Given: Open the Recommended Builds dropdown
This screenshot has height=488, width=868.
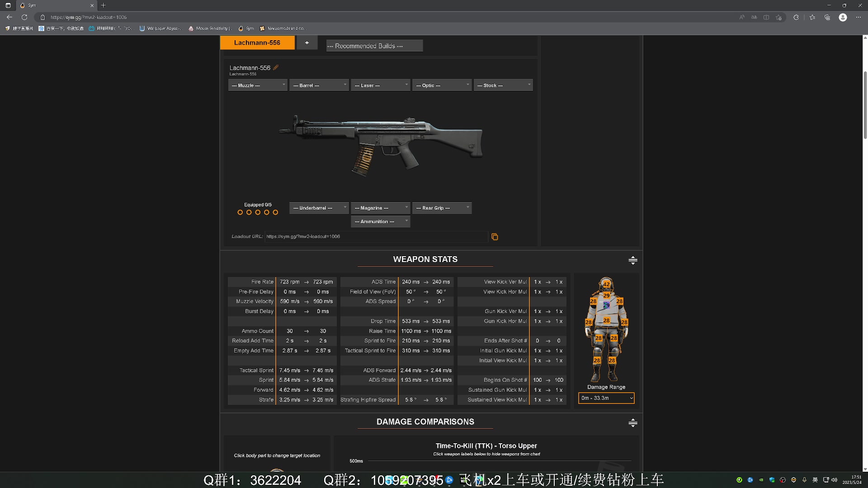Looking at the screenshot, I should 374,46.
